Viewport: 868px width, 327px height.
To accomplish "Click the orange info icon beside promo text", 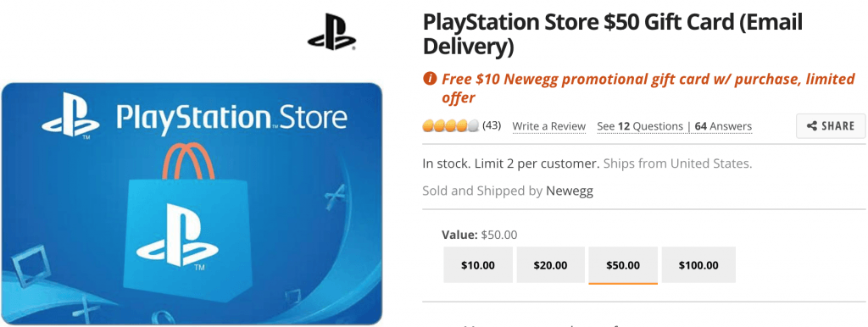I will tap(430, 79).
